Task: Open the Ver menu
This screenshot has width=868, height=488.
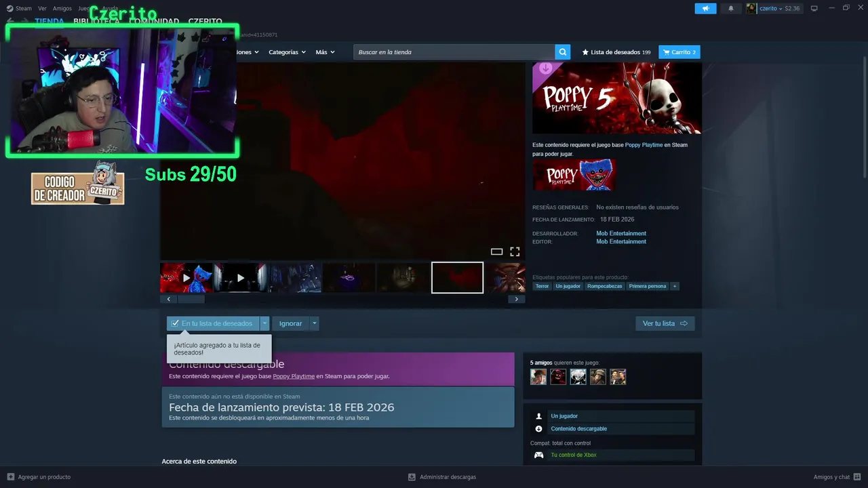Action: coord(42,9)
